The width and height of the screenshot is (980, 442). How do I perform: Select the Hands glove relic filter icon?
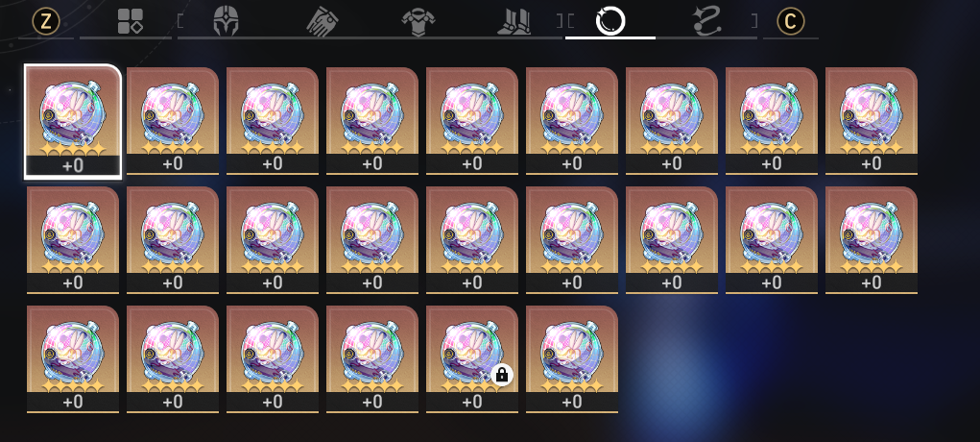(x=322, y=21)
